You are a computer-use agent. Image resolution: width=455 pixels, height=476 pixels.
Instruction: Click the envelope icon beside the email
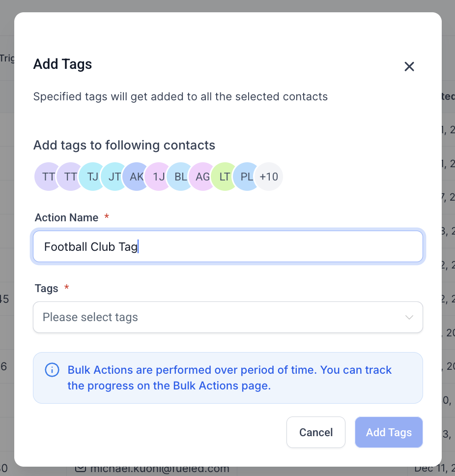click(81, 469)
